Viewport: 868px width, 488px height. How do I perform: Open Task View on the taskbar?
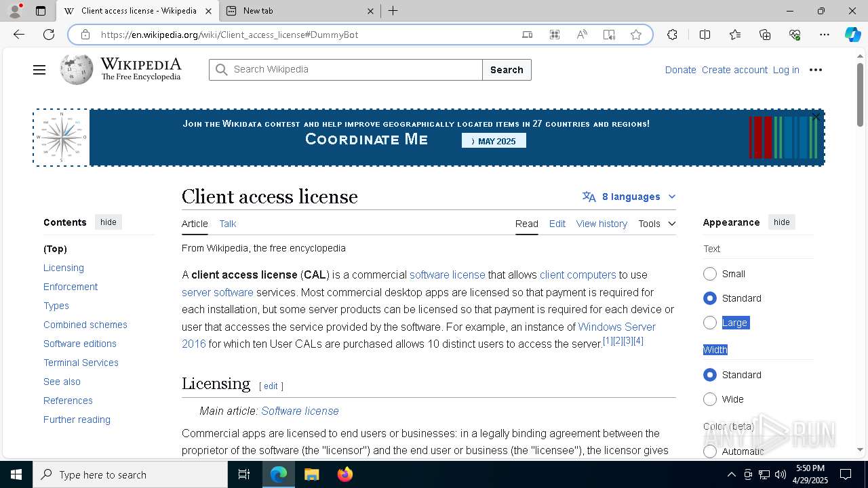click(x=244, y=474)
